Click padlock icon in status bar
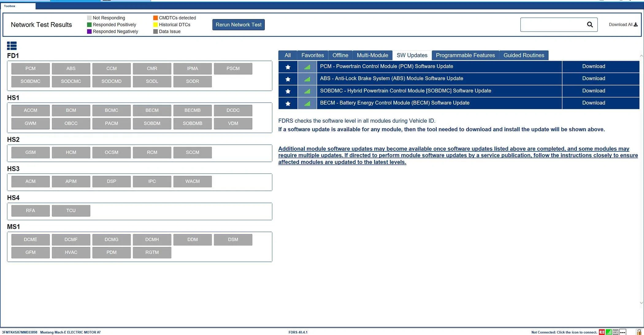The height and width of the screenshot is (335, 644). (x=639, y=332)
